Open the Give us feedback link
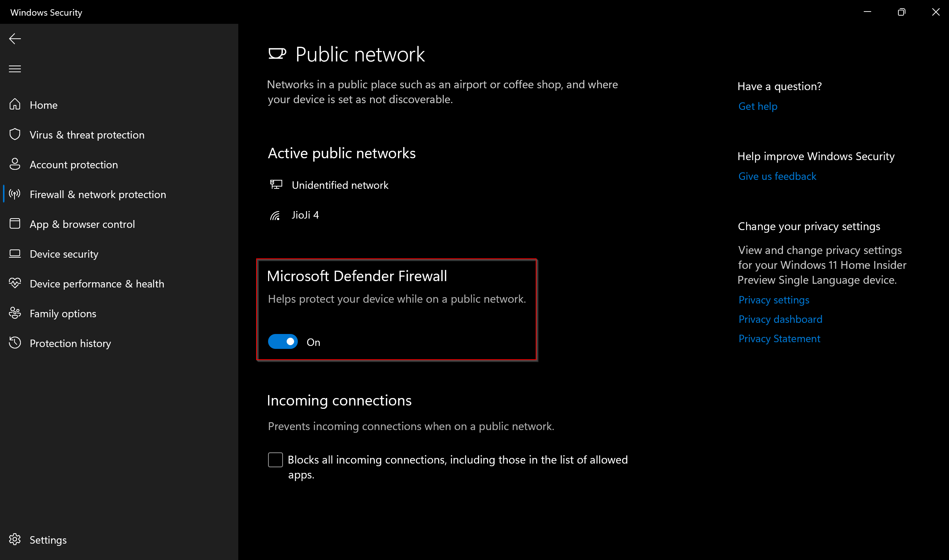 [777, 176]
